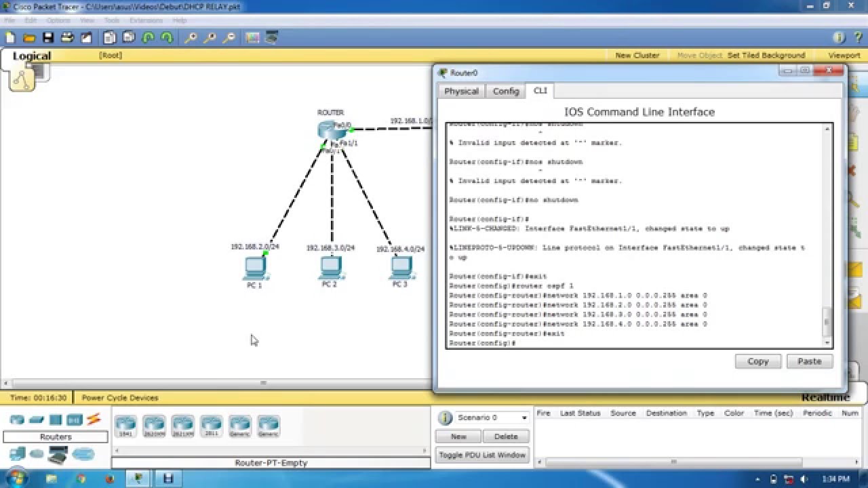Zoom in on the workspace
The width and height of the screenshot is (868, 488).
(x=191, y=38)
